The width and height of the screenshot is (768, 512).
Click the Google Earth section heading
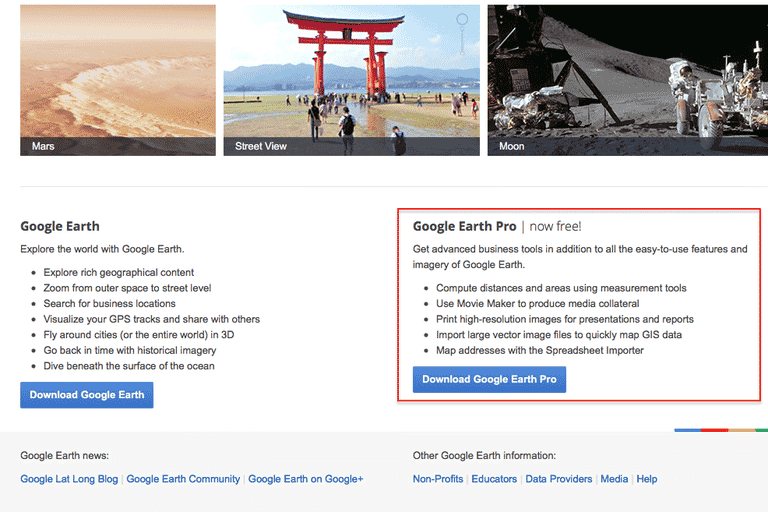coord(60,226)
